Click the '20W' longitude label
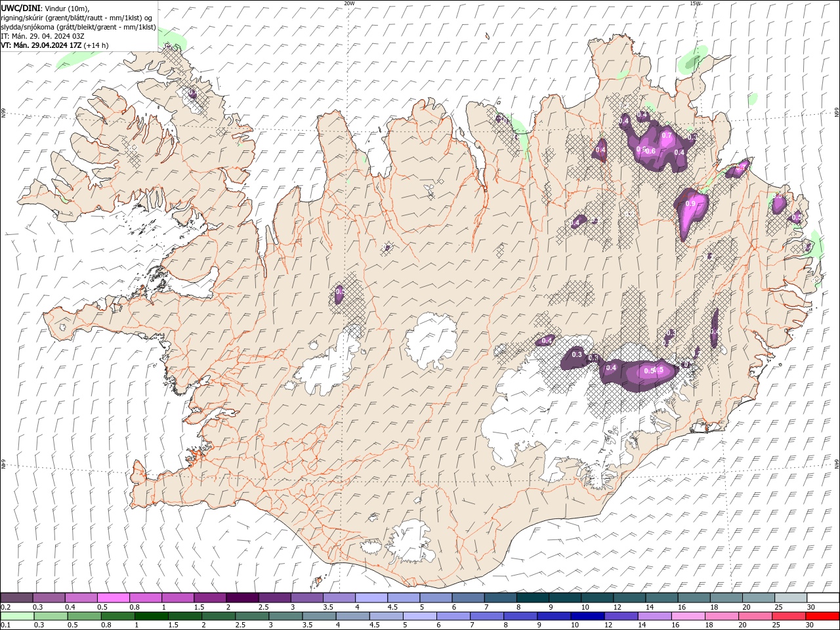Screen dimensions: 840x630 (349, 3)
